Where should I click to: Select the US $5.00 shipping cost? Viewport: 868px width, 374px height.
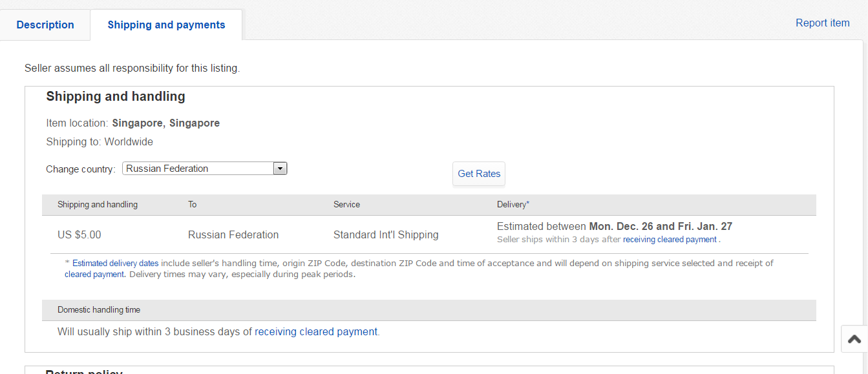79,235
